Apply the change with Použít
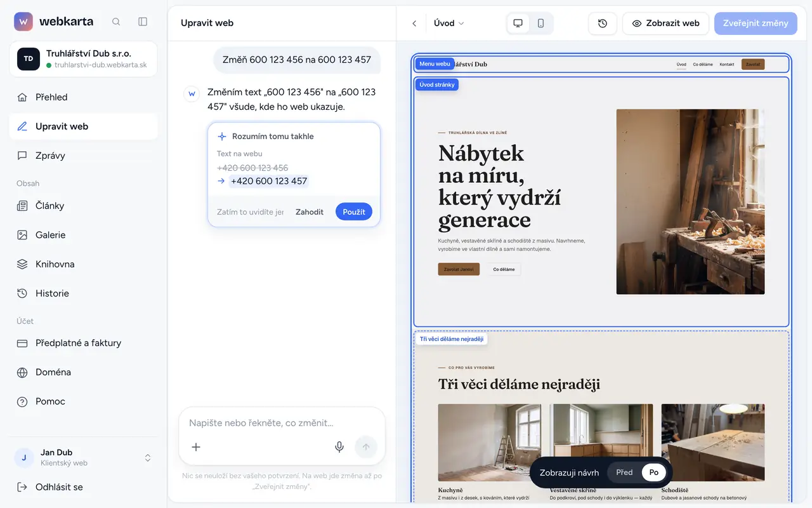The image size is (812, 508). (354, 212)
